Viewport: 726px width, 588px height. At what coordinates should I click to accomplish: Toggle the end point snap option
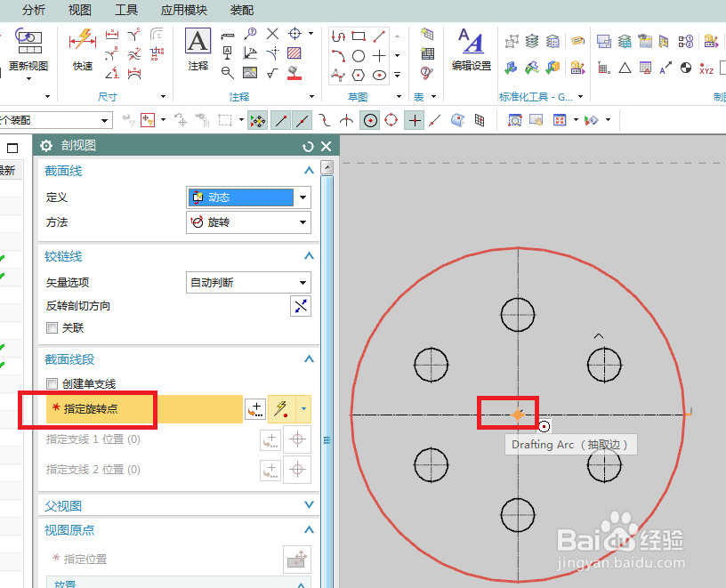coord(280,120)
